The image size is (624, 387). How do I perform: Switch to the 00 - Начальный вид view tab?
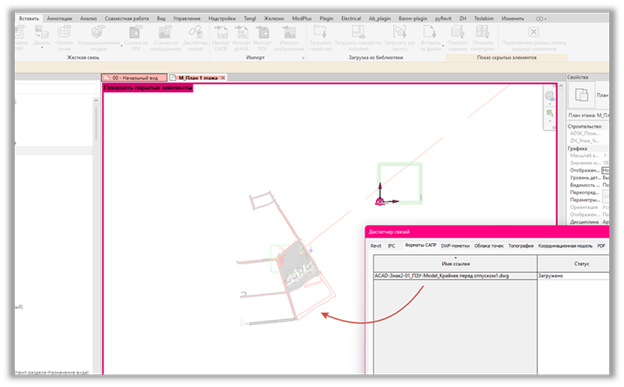(x=135, y=78)
